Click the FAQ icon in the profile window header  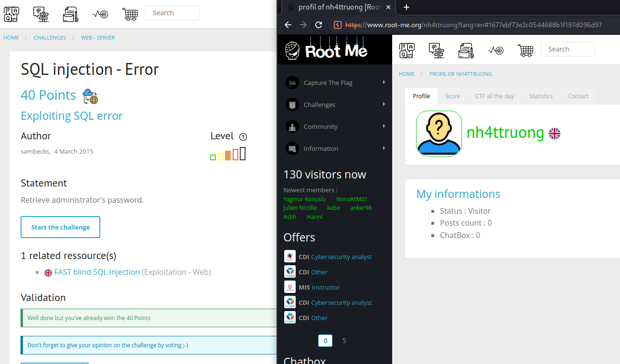[x=406, y=50]
